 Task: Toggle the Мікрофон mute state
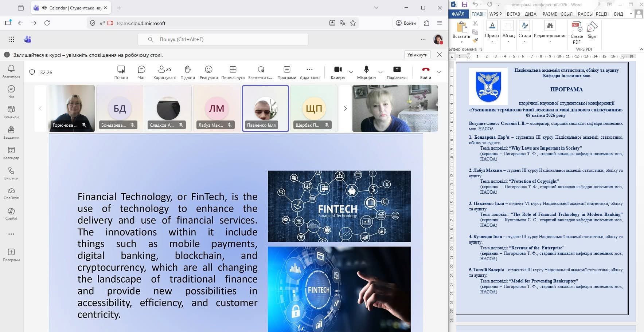[366, 72]
